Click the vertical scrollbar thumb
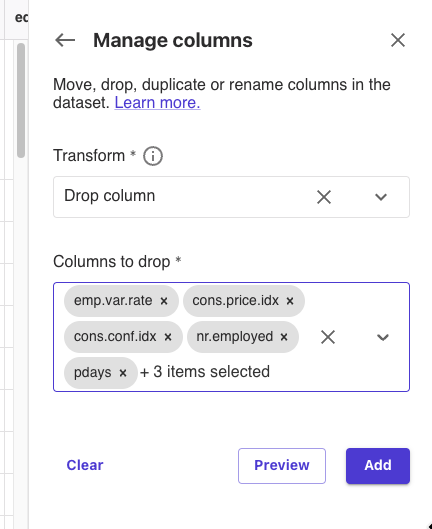Image resolution: width=432 pixels, height=529 pixels. tap(21, 100)
